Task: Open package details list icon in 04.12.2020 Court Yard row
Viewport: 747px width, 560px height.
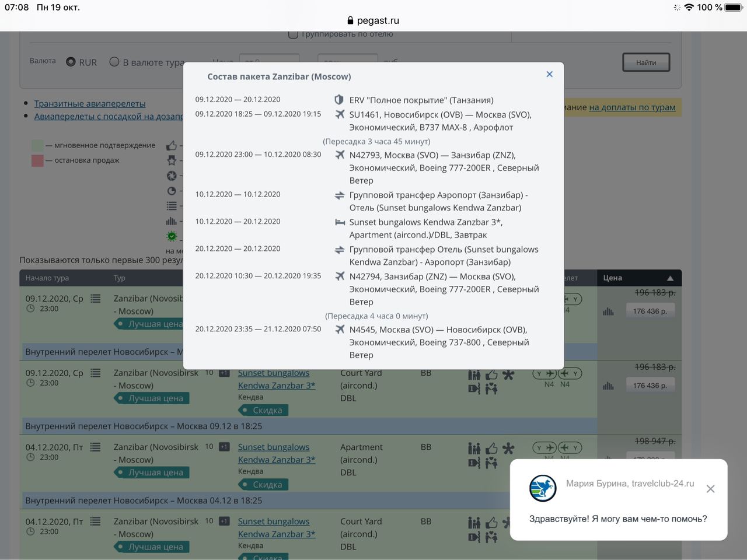Action: [x=96, y=521]
